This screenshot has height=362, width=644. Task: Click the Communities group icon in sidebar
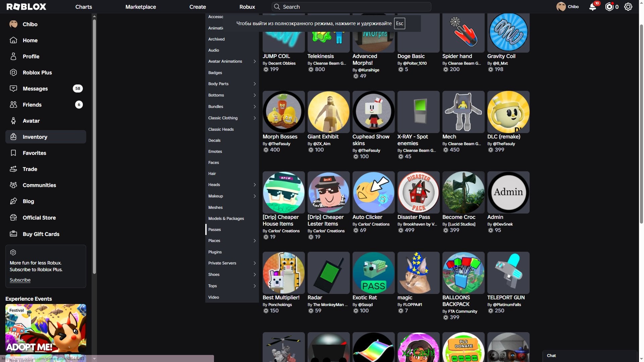pyautogui.click(x=13, y=185)
